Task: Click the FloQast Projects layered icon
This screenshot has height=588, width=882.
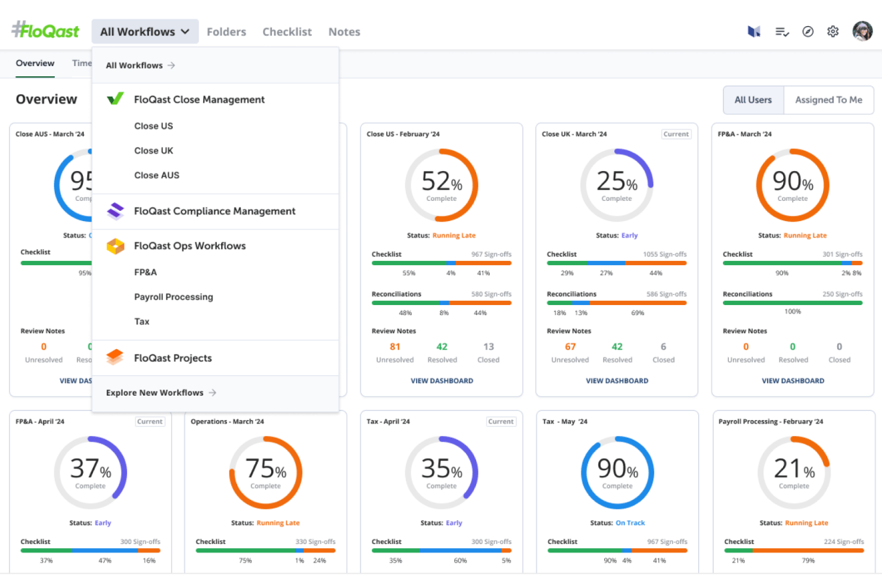Action: click(115, 357)
